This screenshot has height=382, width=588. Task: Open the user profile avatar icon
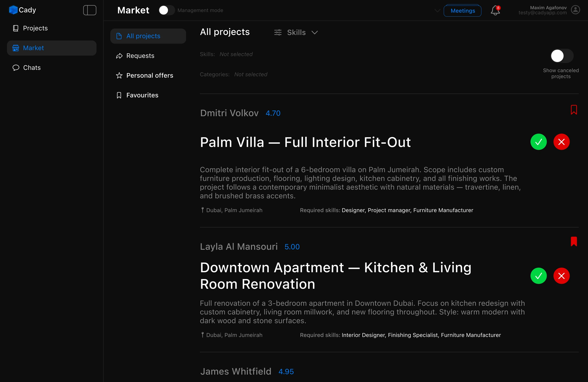(575, 10)
